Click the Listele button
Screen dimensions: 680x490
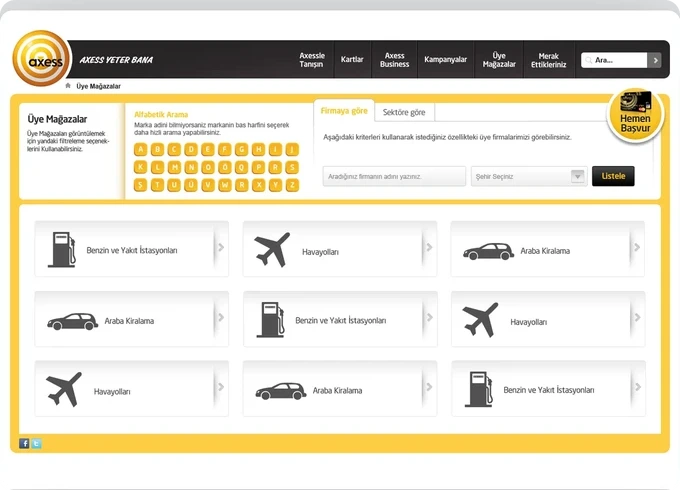click(613, 176)
